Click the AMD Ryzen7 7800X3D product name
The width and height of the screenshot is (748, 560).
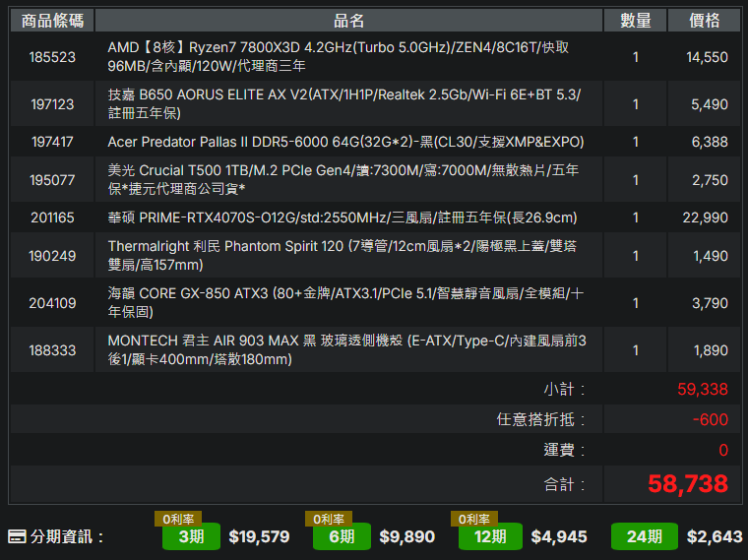[339, 57]
